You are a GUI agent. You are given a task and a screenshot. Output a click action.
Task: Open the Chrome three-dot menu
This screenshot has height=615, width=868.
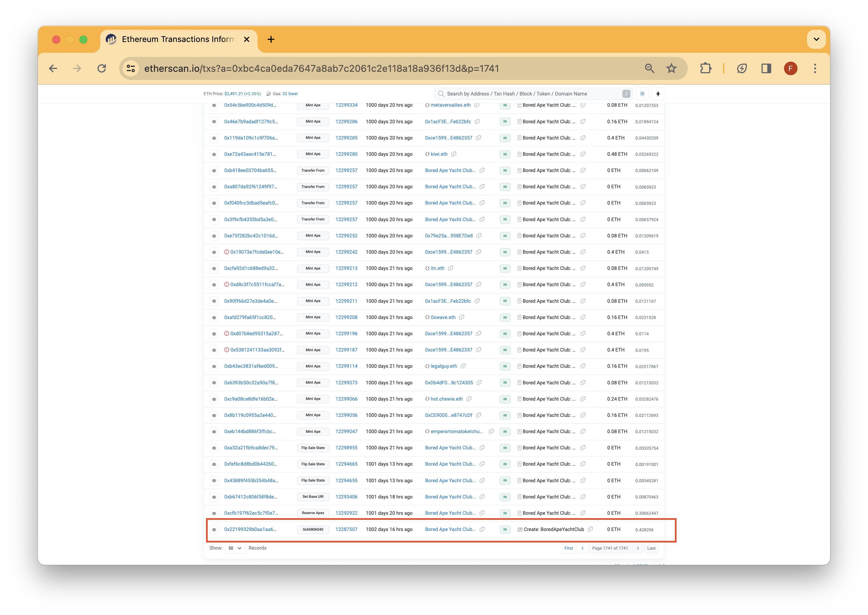click(815, 68)
